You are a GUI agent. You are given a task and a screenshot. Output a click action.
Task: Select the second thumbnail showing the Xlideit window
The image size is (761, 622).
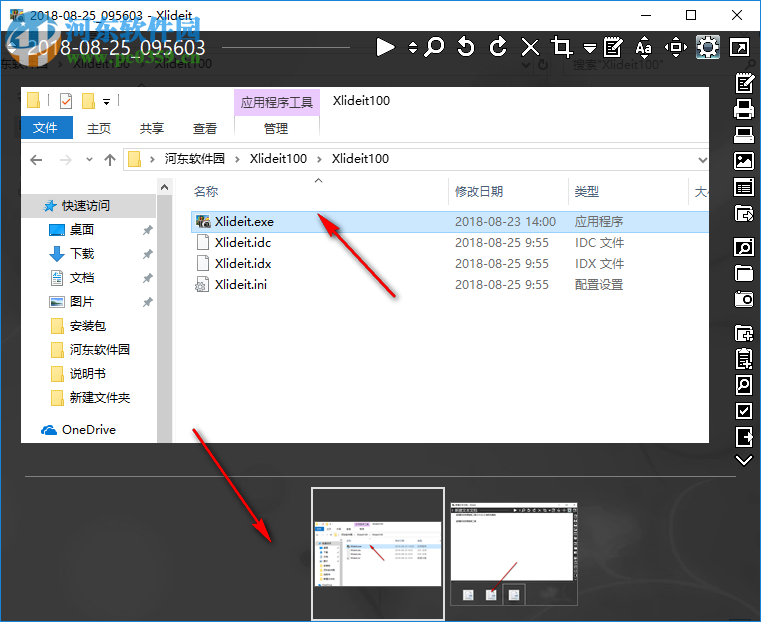click(514, 554)
